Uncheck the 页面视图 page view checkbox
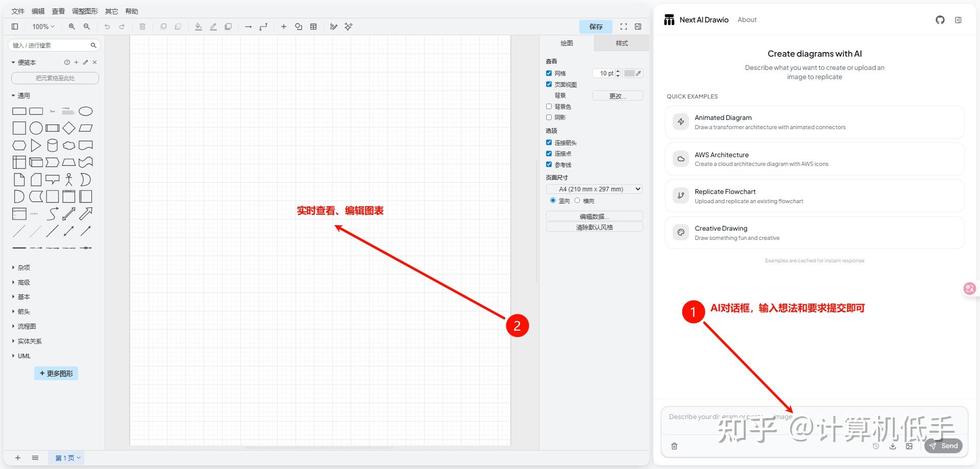Viewport: 980px width, 469px height. [549, 84]
